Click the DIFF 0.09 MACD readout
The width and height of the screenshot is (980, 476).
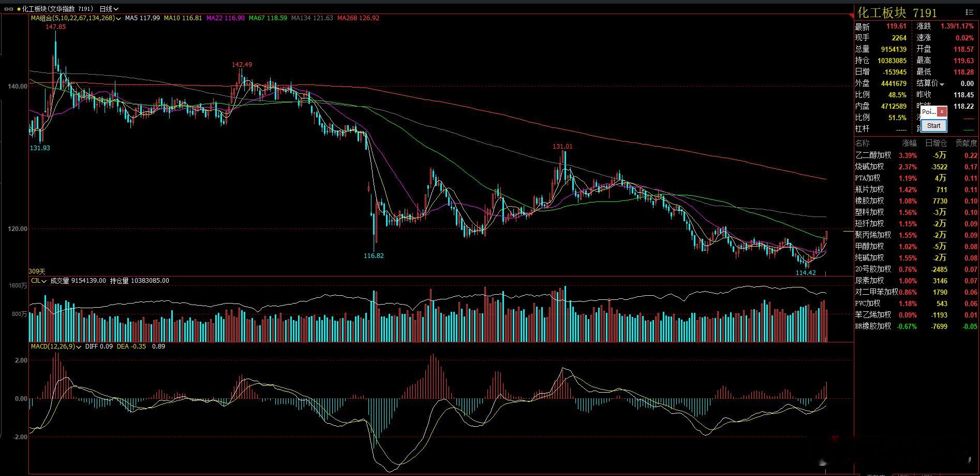99,347
